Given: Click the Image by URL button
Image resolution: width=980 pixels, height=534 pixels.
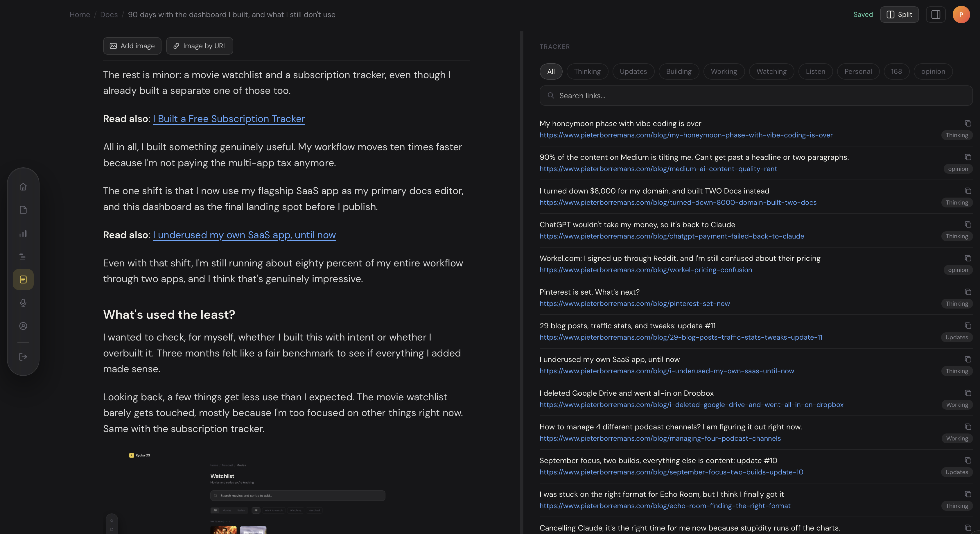Looking at the screenshot, I should coord(199,46).
